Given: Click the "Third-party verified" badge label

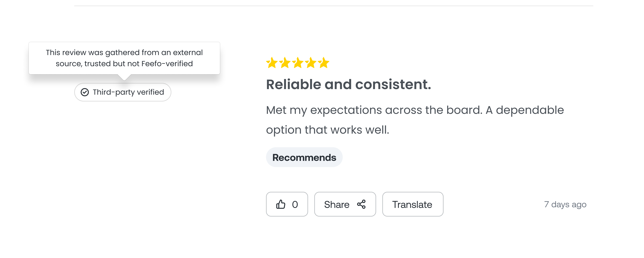Looking at the screenshot, I should (128, 92).
